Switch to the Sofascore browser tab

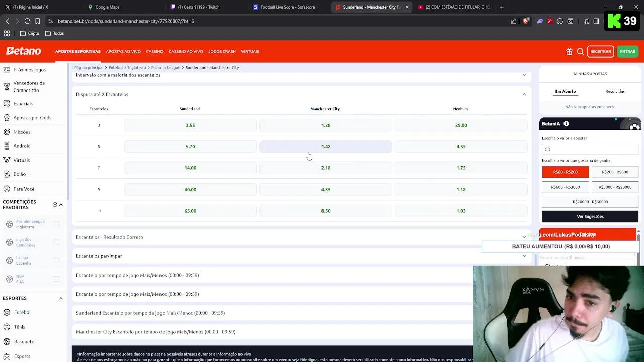point(287,7)
